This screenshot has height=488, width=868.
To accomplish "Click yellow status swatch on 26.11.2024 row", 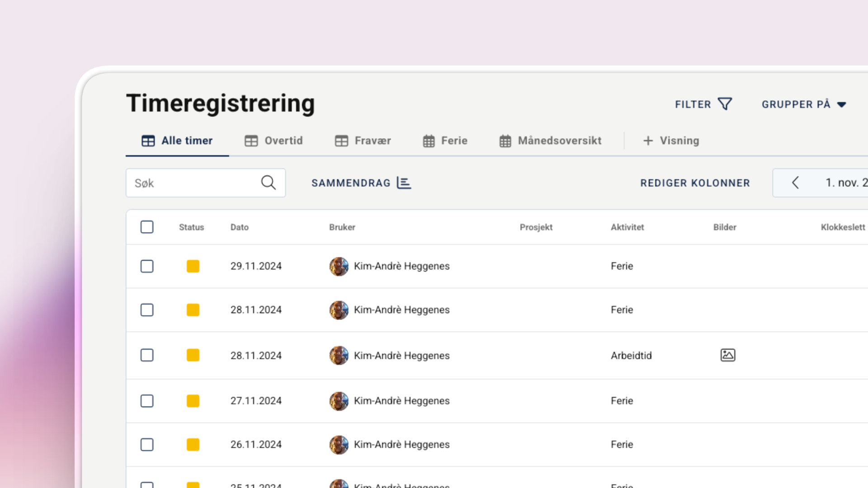I will 193,445.
